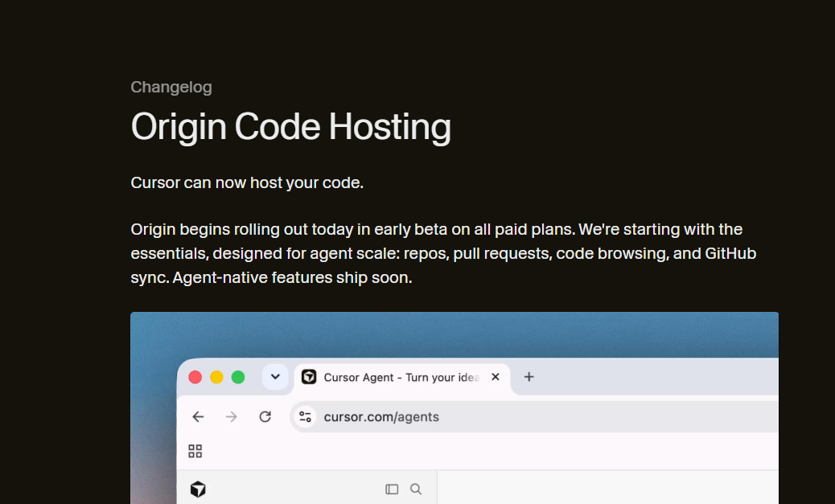Toggle the sidebar panel icon
Viewport: 835px width, 504px height.
392,489
